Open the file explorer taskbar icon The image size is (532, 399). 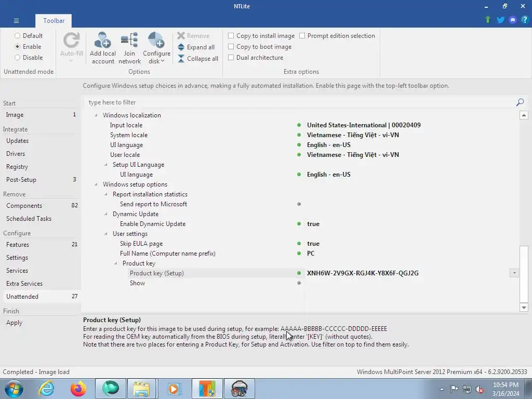[141, 389]
